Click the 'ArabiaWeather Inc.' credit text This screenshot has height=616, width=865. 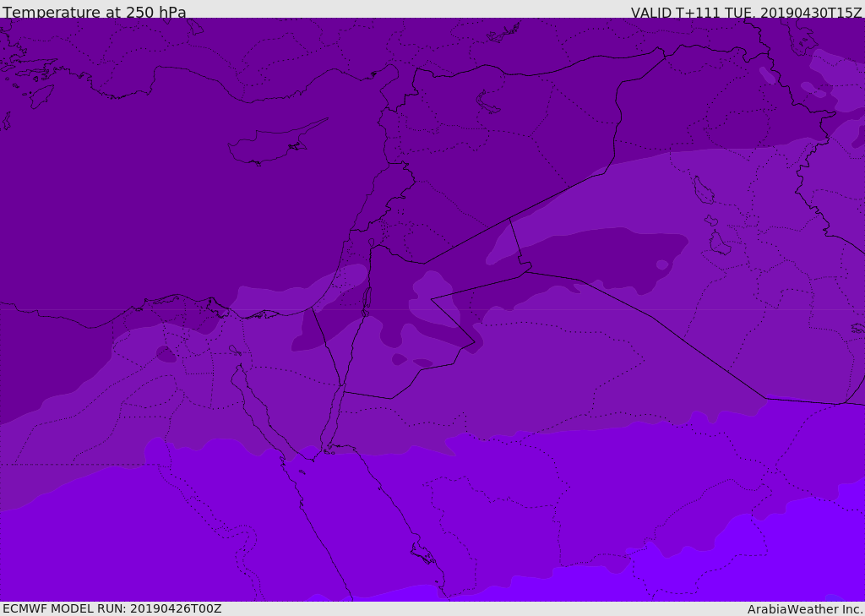click(804, 609)
